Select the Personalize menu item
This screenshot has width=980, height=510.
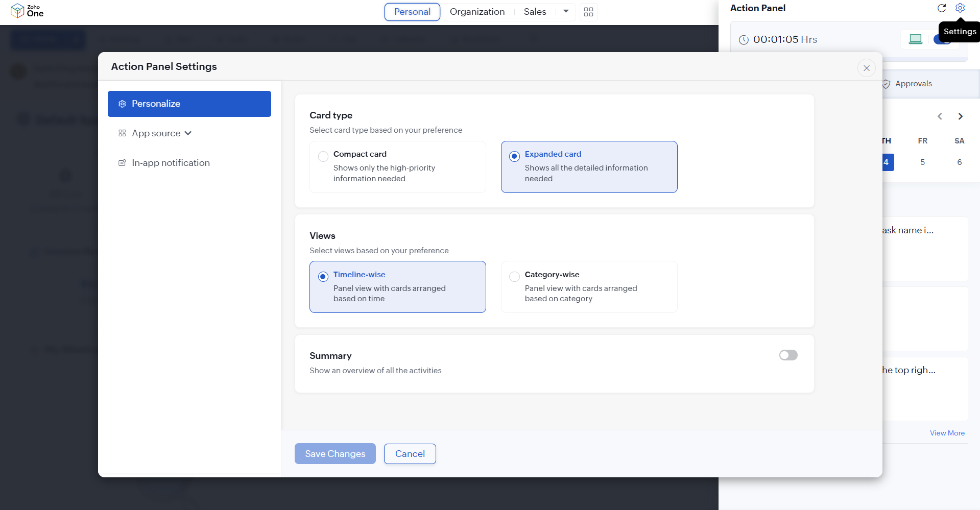tap(189, 104)
